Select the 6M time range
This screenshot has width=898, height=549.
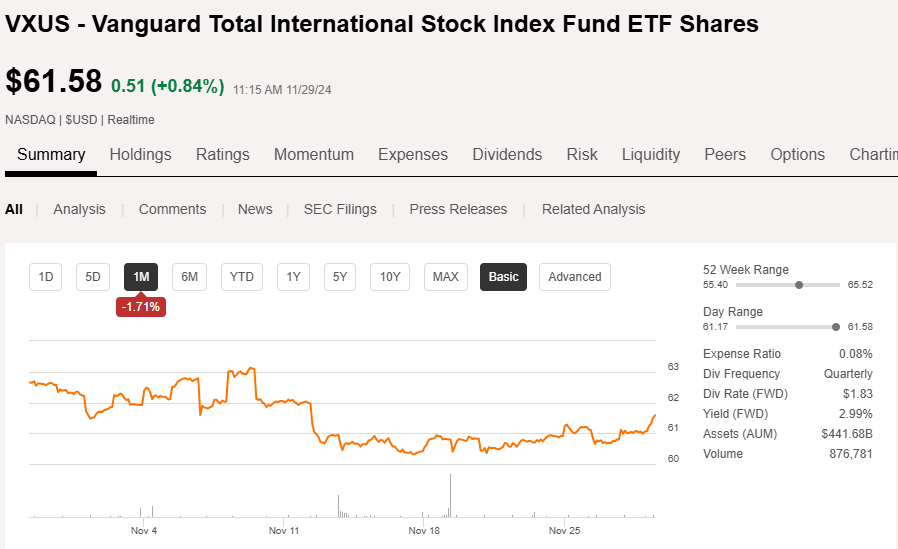(189, 277)
